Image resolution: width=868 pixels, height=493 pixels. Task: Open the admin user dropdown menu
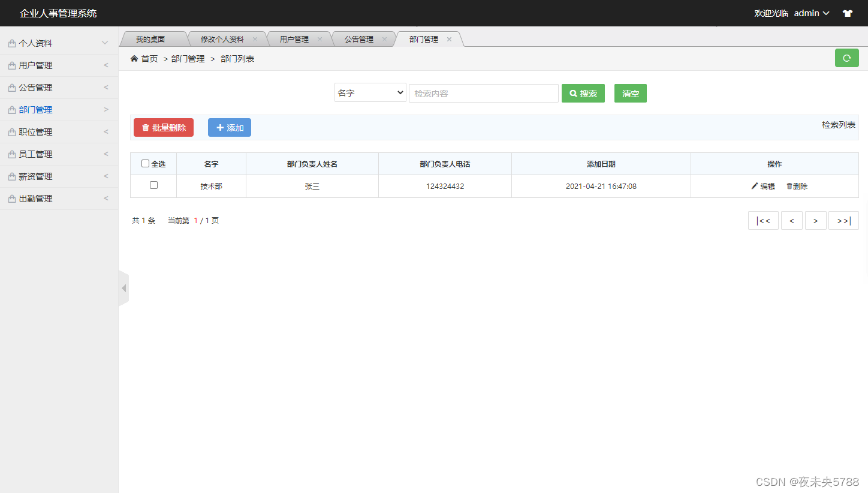(x=812, y=13)
